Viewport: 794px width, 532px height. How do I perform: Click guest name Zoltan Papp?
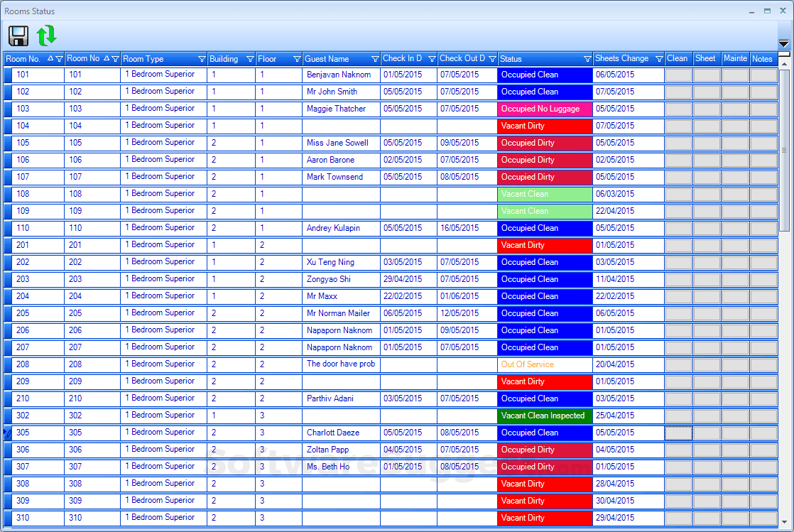(327, 450)
